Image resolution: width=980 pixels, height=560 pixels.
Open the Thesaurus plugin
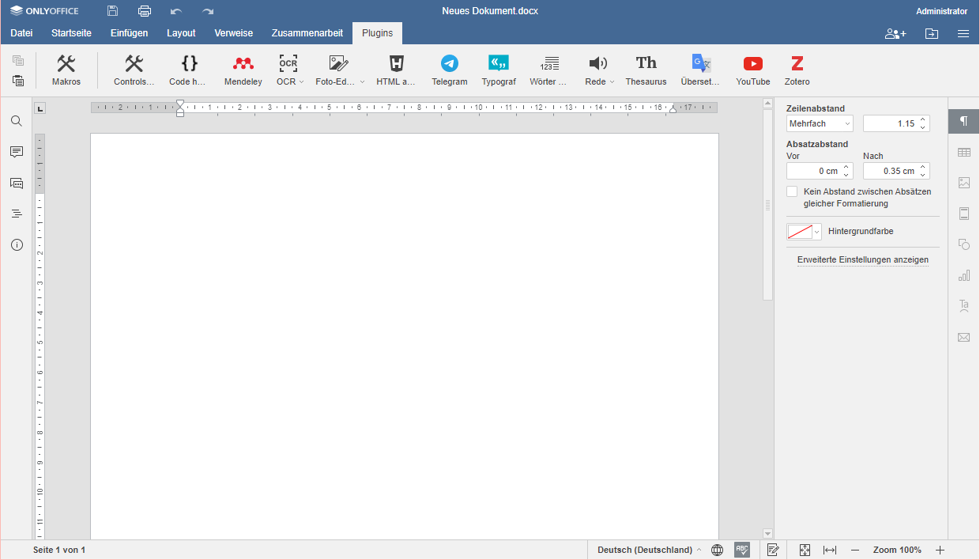[x=646, y=70]
